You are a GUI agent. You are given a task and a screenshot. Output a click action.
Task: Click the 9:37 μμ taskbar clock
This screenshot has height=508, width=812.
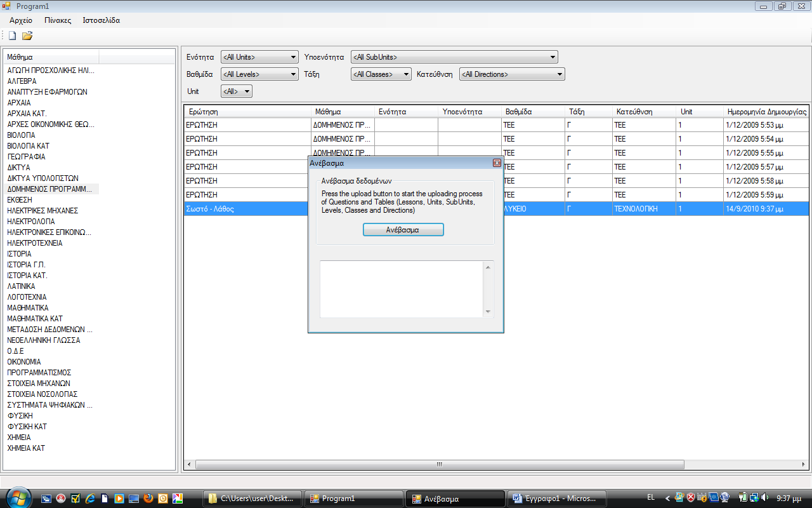[789, 498]
